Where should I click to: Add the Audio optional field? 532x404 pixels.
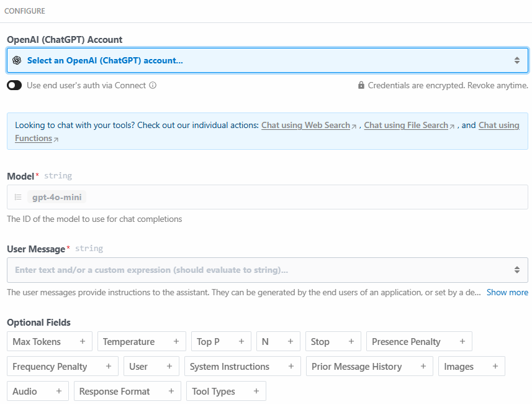[38, 391]
